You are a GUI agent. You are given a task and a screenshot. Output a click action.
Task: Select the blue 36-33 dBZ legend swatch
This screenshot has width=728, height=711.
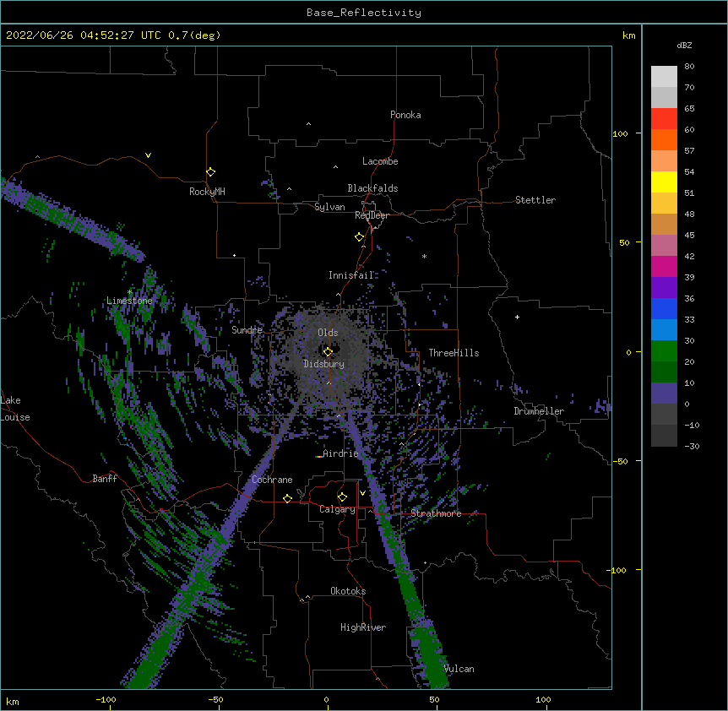(664, 308)
